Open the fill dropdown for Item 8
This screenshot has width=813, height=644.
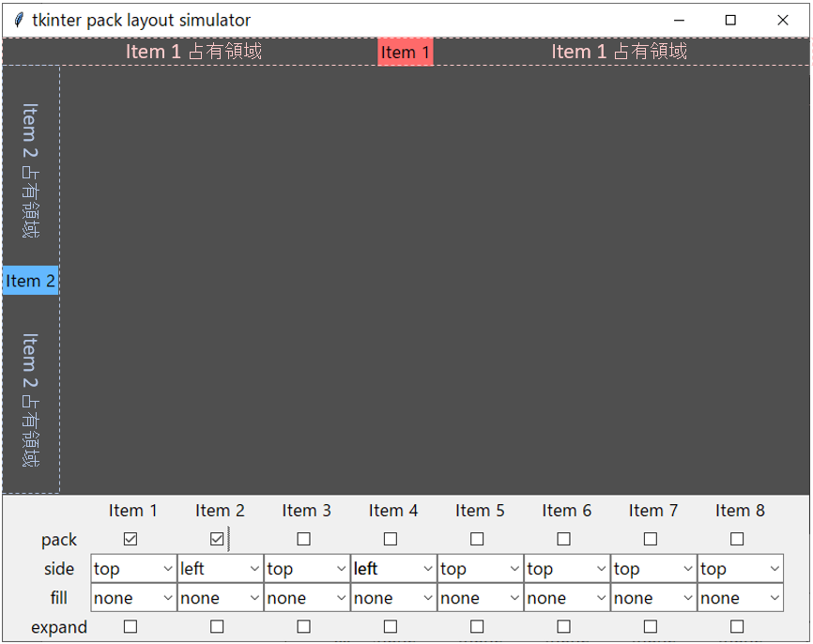[740, 598]
